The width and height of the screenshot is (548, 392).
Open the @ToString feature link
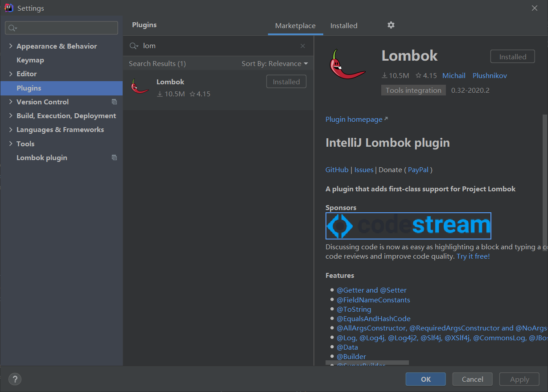tap(354, 309)
